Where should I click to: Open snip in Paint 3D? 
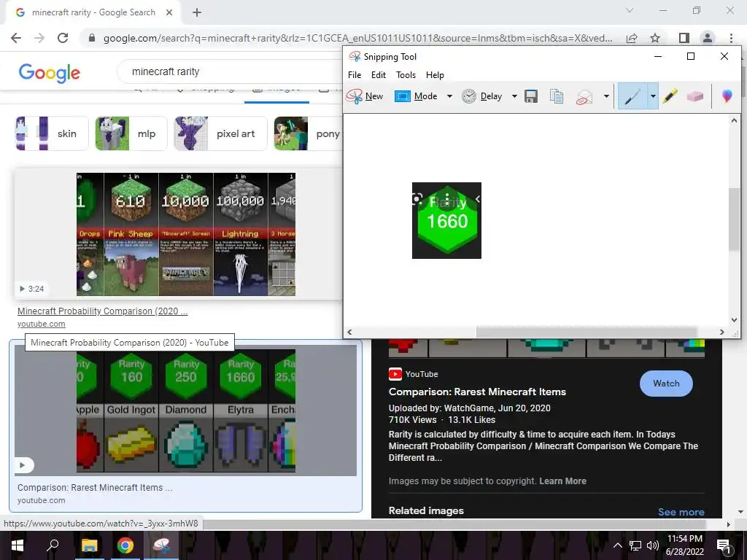727,96
